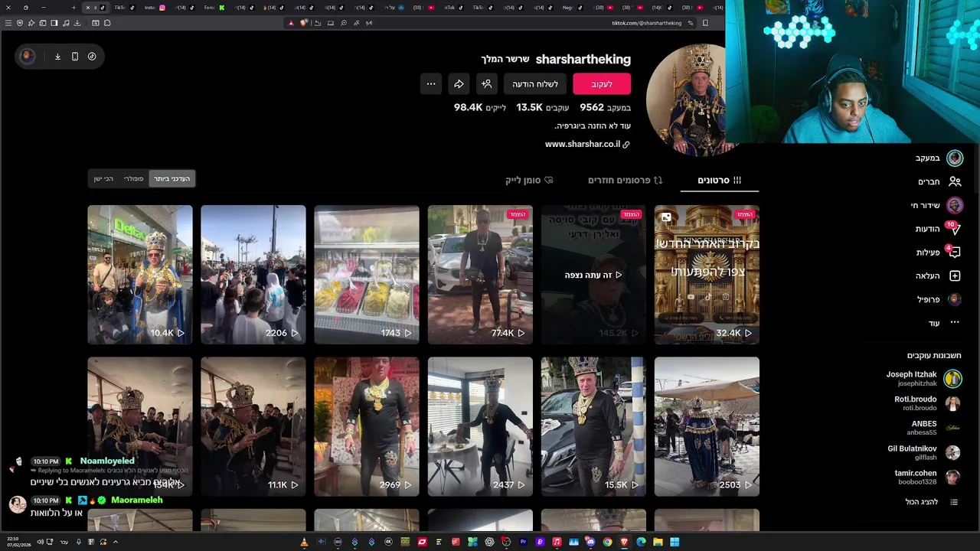Click the bookmark icon by the address bar
This screenshot has height=551, width=980.
[x=705, y=23]
